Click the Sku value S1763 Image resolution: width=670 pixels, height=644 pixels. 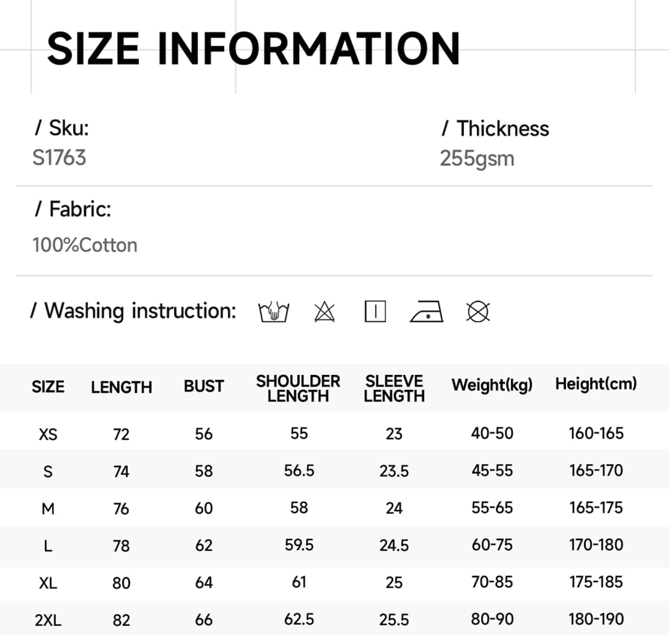point(59,158)
